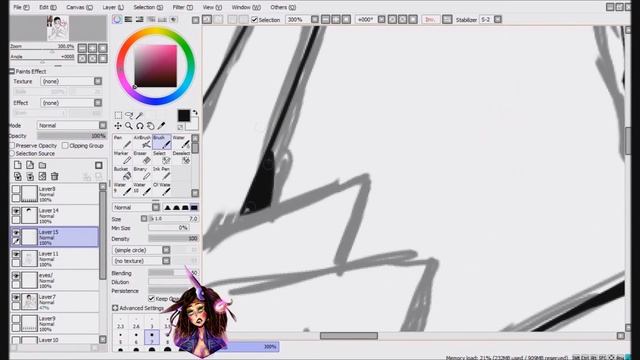Select Layer14 in the layer list
Image resolution: width=640 pixels, height=360 pixels.
point(55,216)
